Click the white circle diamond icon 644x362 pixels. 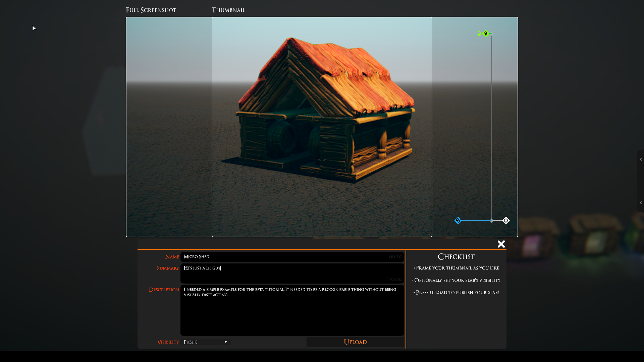[x=506, y=221]
